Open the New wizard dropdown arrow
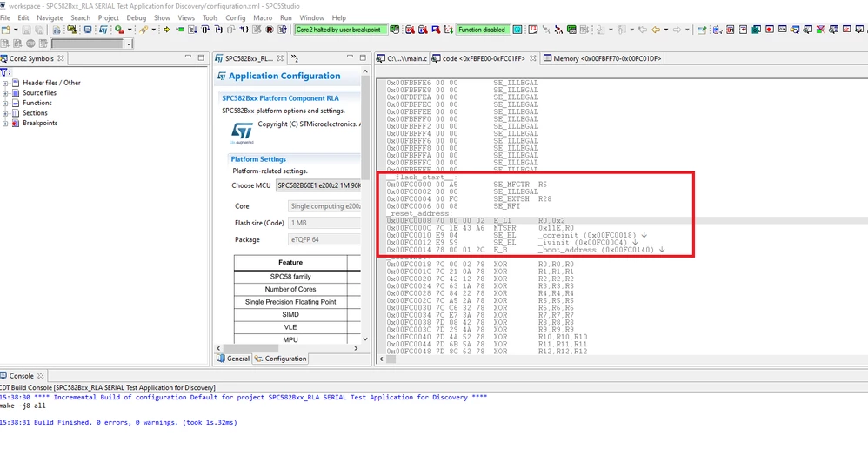This screenshot has height=470, width=868. tap(16, 30)
